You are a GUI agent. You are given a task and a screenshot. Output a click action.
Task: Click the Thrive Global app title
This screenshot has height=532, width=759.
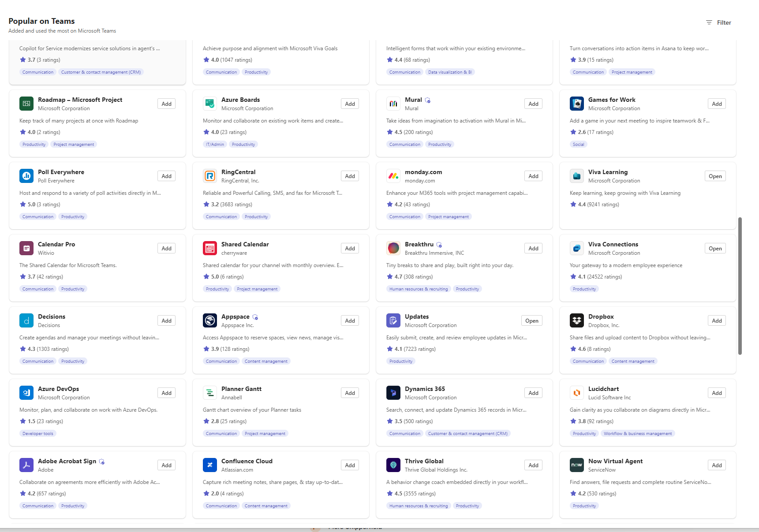(x=424, y=461)
